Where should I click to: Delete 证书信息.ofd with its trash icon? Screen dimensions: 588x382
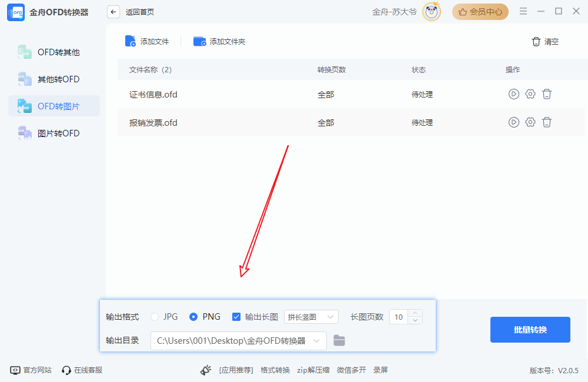547,93
